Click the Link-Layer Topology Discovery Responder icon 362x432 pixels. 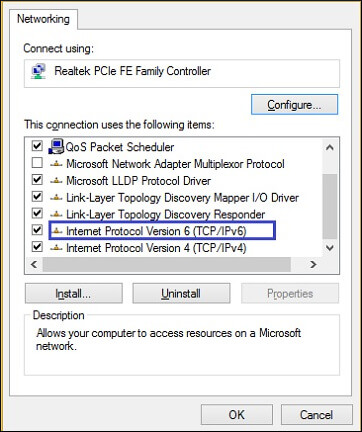(x=56, y=214)
